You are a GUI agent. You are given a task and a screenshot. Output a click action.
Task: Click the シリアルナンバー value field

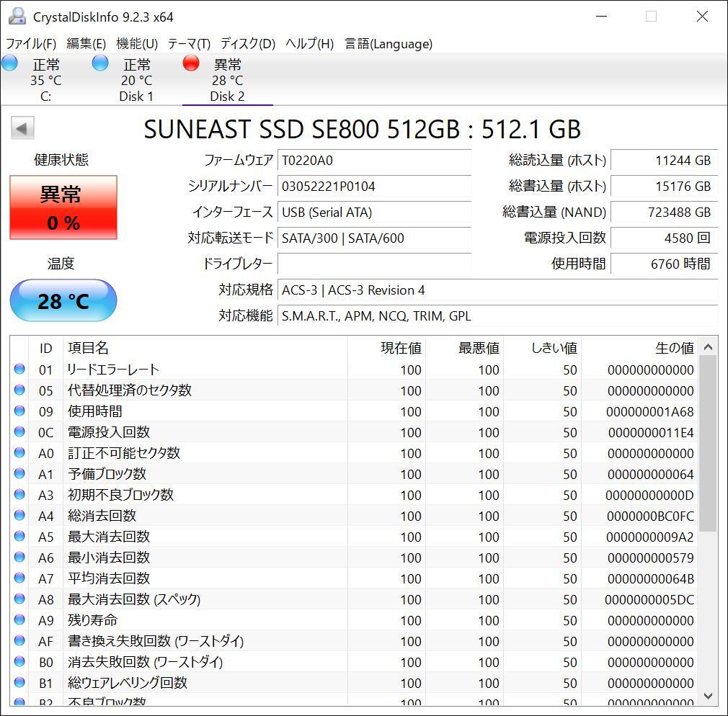[x=375, y=187]
